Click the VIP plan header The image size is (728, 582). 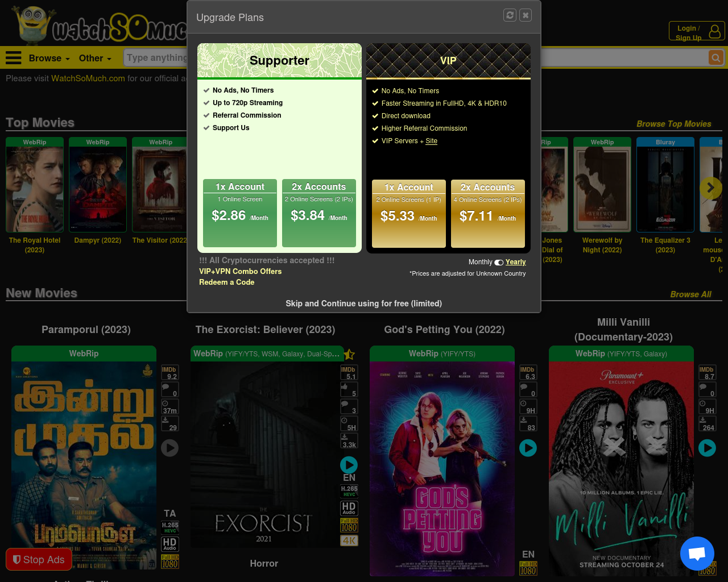point(448,60)
